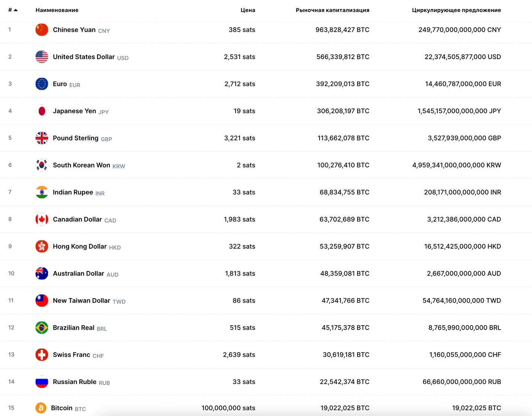
Task: Select the Indian Rupee name
Action: [73, 192]
